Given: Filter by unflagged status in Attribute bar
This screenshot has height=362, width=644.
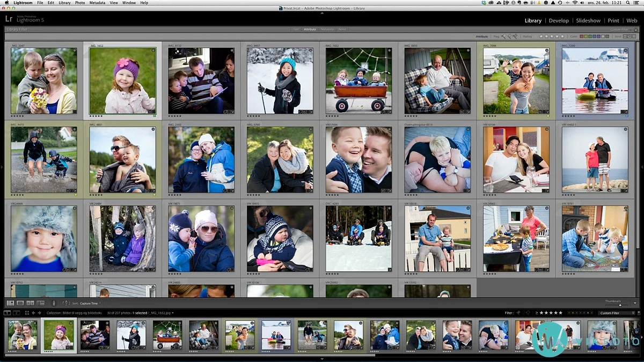Looking at the screenshot, I should [x=510, y=36].
